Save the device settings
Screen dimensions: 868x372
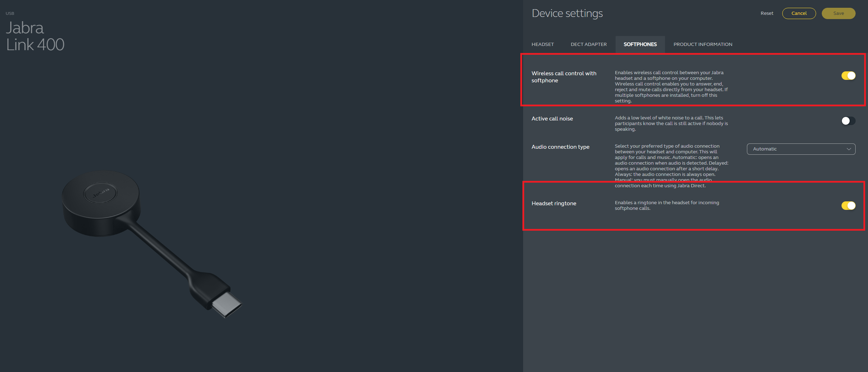838,13
